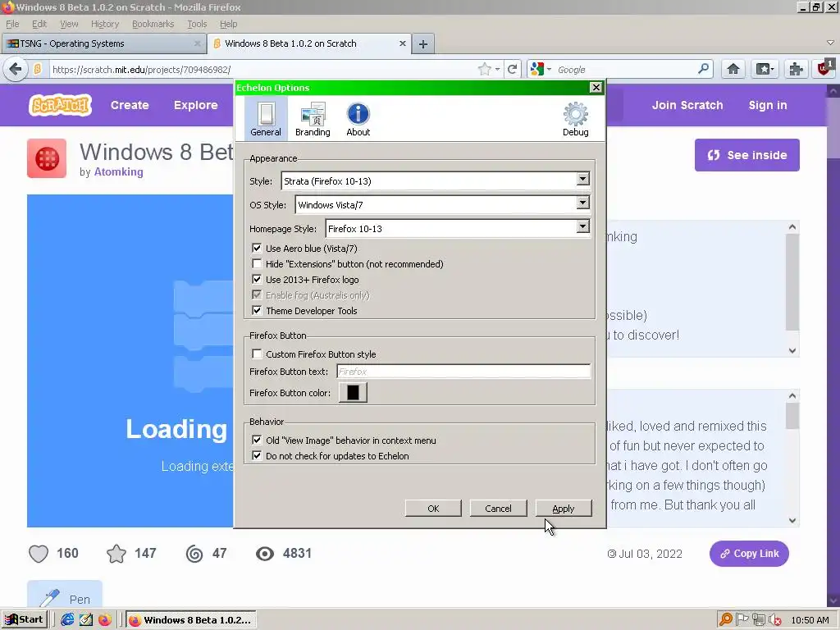Pick the Firefox Button color swatch

point(353,393)
